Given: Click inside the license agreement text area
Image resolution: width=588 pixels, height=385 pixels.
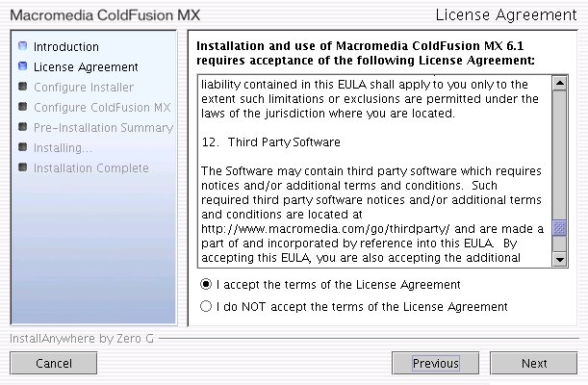Looking at the screenshot, I should 371,173.
